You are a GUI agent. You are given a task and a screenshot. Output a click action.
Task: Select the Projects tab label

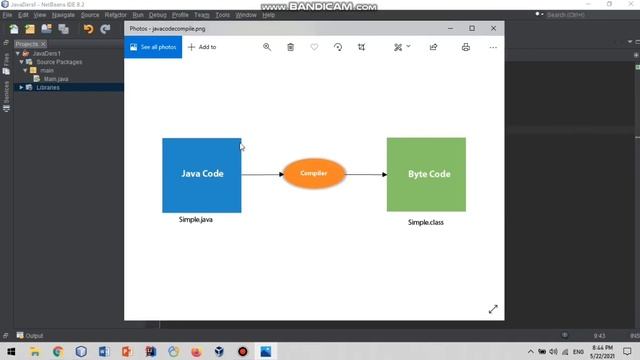(27, 44)
